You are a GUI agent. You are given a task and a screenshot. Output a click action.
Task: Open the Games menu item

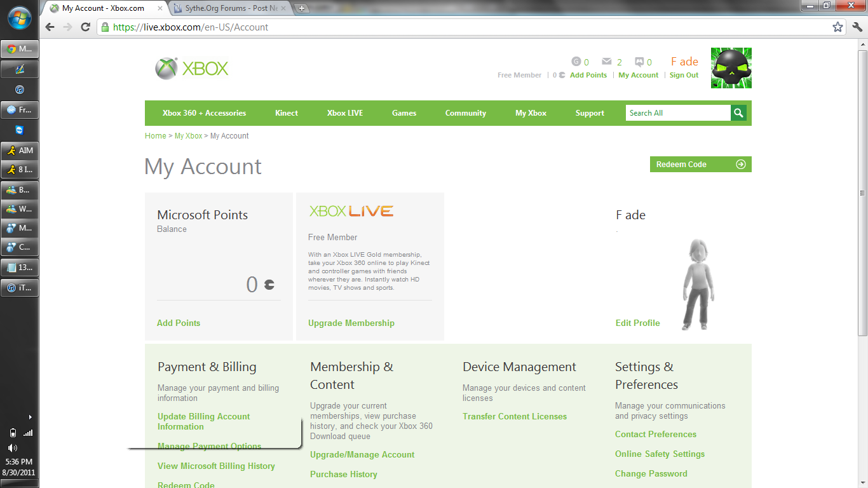pos(404,113)
